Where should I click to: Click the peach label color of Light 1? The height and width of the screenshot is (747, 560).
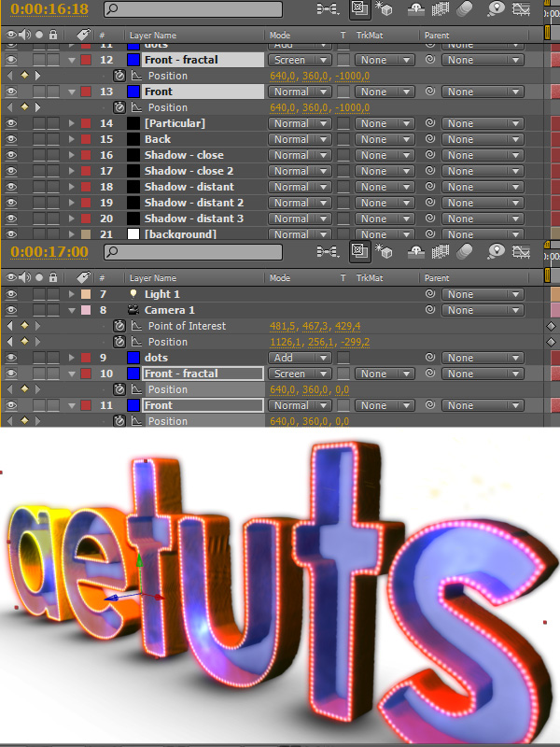pyautogui.click(x=86, y=294)
